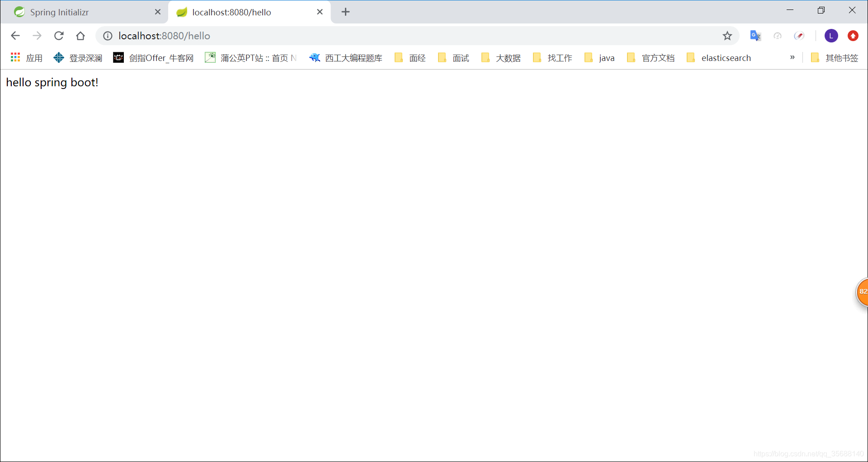This screenshot has width=868, height=462.
Task: Open the elasticsearch bookmark folder
Action: click(x=719, y=58)
